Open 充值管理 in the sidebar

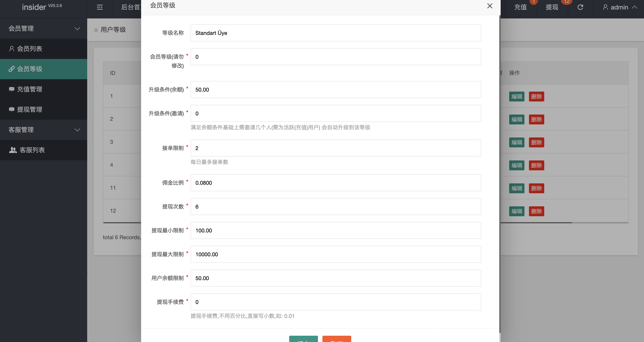coord(29,89)
